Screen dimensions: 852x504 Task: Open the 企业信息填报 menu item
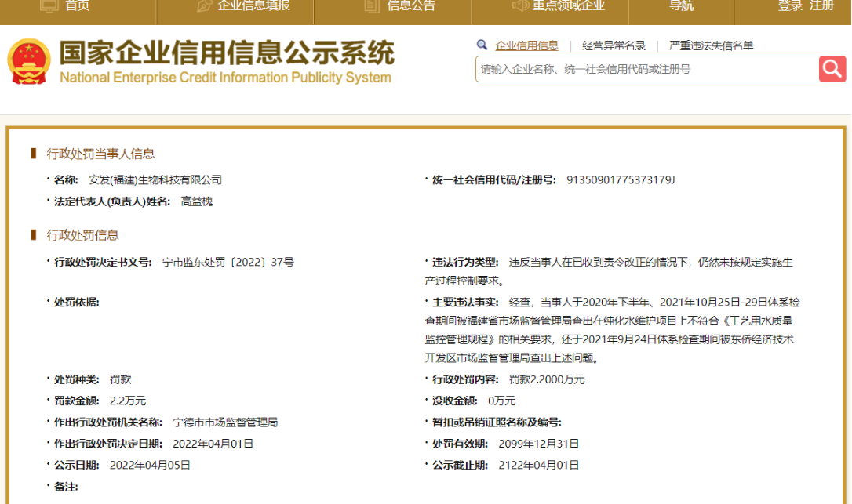[253, 5]
